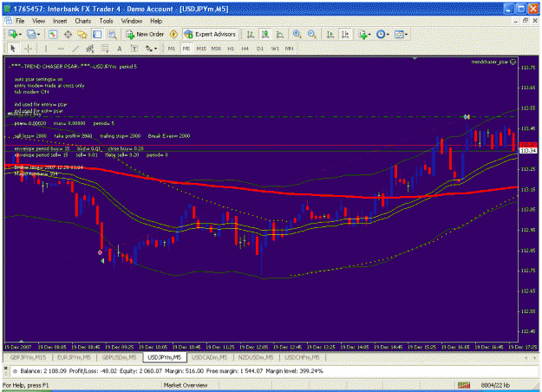Switch to GBPUSDm,M5 chart tab
This screenshot has height=392, width=542.
click(119, 357)
